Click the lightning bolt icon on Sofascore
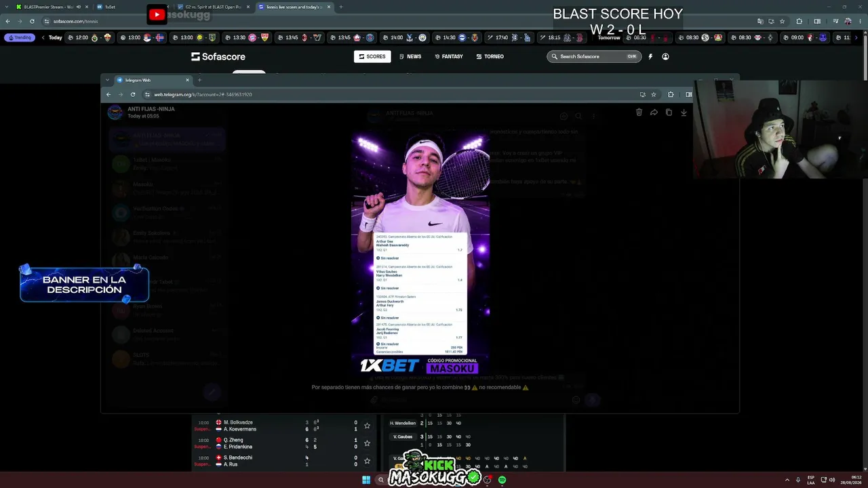This screenshot has width=868, height=488. pos(650,56)
